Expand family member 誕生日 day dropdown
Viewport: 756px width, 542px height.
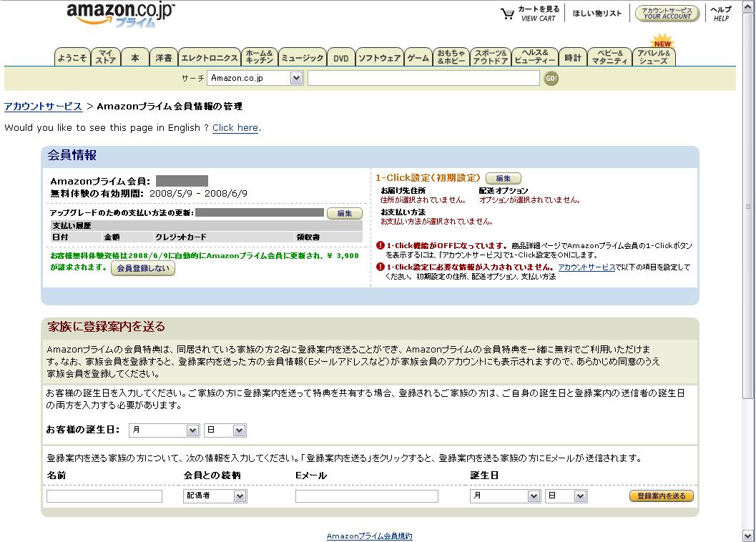(x=566, y=496)
